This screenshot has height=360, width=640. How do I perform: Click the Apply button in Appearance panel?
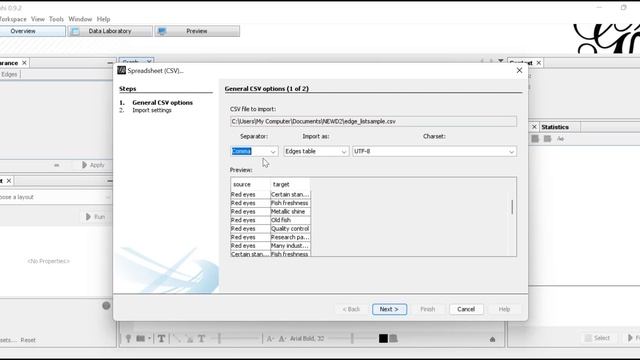(93, 165)
